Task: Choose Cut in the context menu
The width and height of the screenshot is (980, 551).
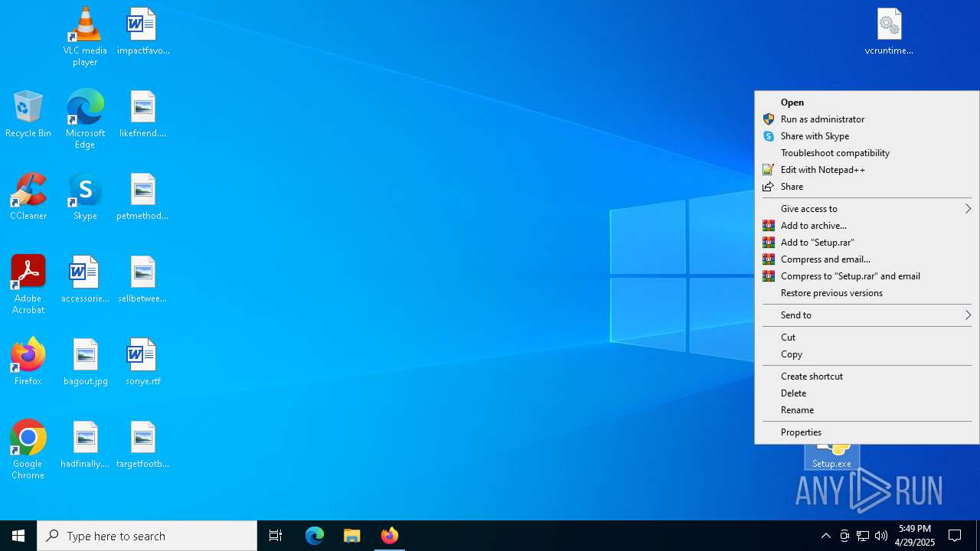Action: click(x=867, y=337)
